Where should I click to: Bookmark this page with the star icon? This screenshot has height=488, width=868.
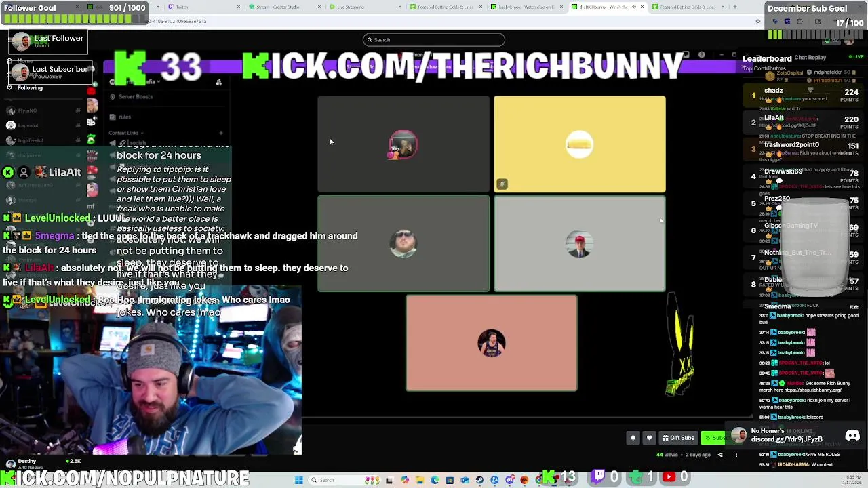point(758,22)
